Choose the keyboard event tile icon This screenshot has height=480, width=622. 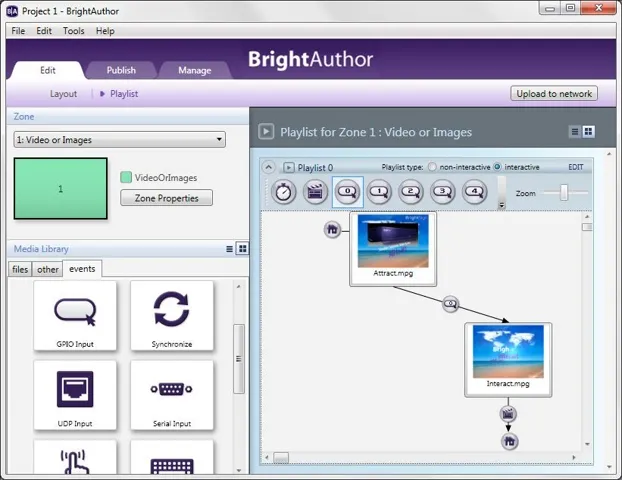point(172,457)
